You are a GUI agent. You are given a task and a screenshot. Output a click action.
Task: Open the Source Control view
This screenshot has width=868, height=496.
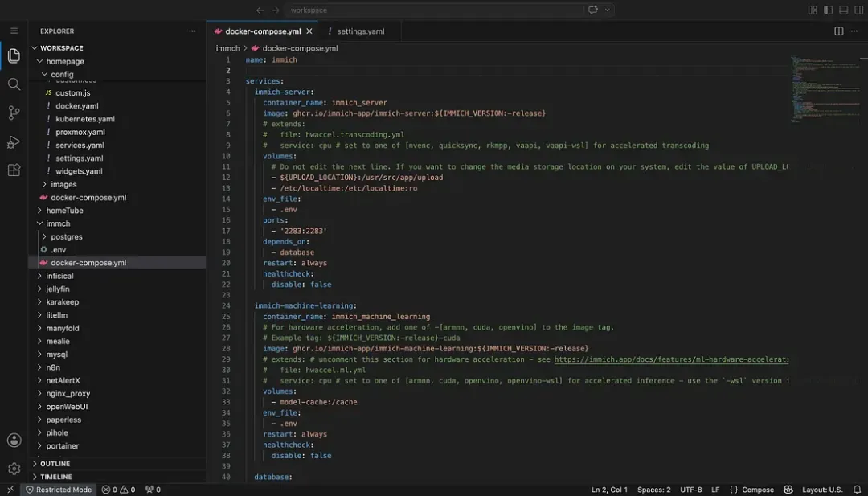point(14,113)
